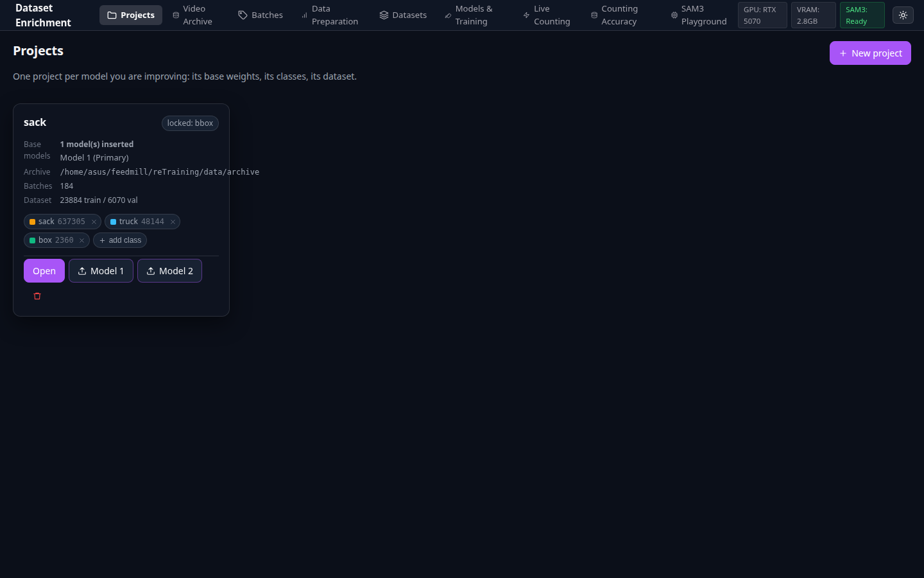Open the Models & Training tab
This screenshot has height=578, width=924.
tap(475, 15)
